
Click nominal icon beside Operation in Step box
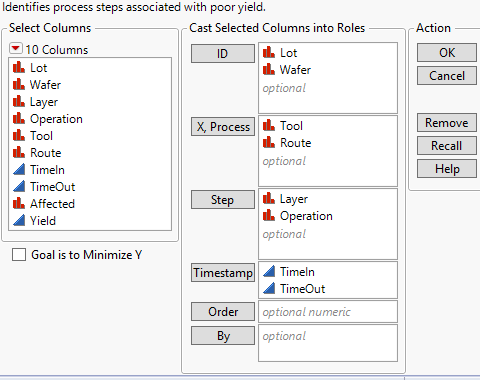pos(269,215)
